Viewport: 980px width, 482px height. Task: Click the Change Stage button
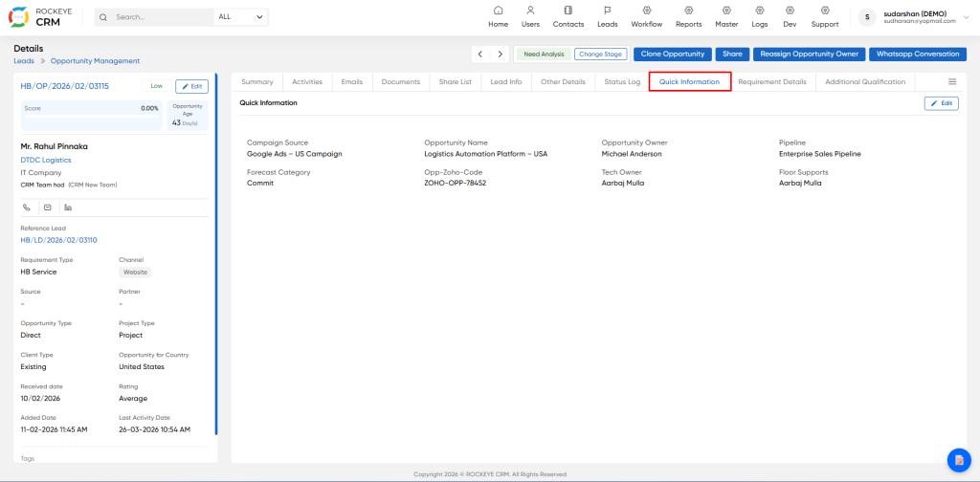600,55
